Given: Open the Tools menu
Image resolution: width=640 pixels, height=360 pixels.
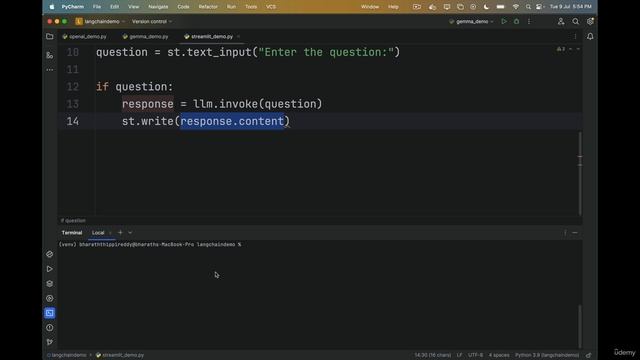Looking at the screenshot, I should 251,7.
